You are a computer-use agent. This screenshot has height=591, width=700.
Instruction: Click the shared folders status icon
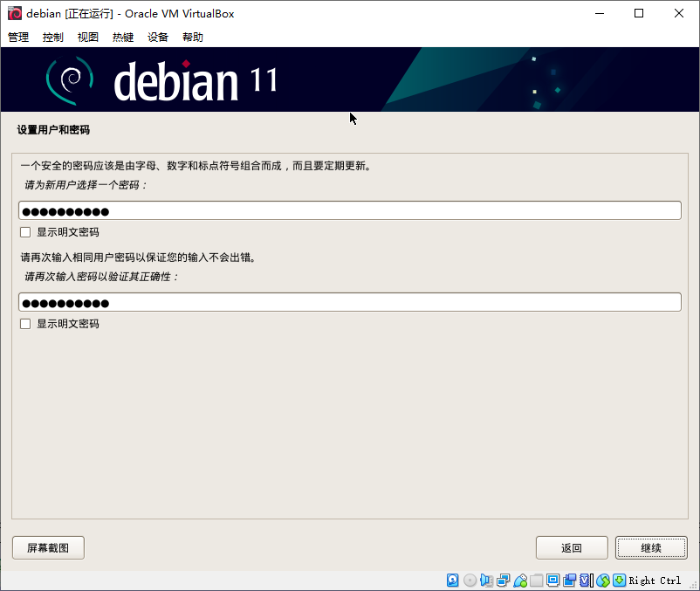point(537,580)
